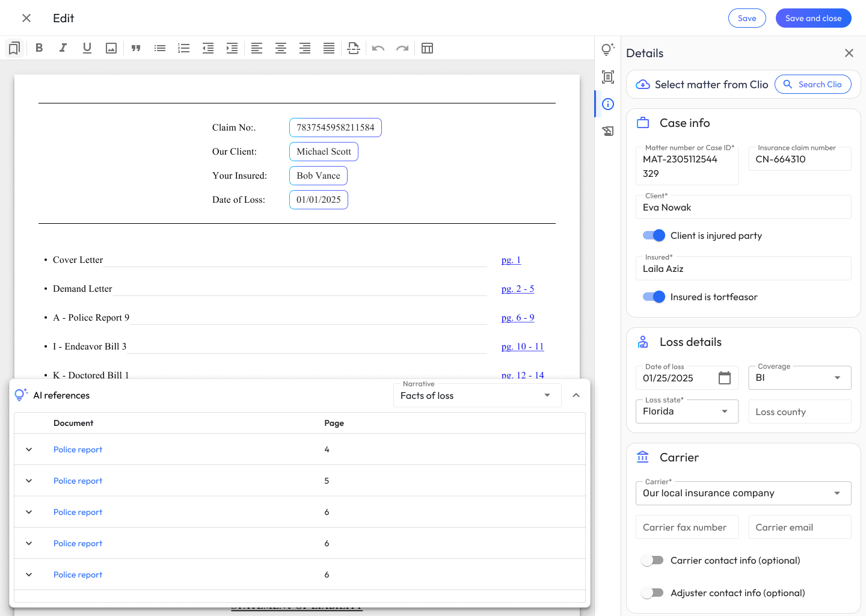Undo the last edit
This screenshot has height=616, width=866.
coord(378,48)
